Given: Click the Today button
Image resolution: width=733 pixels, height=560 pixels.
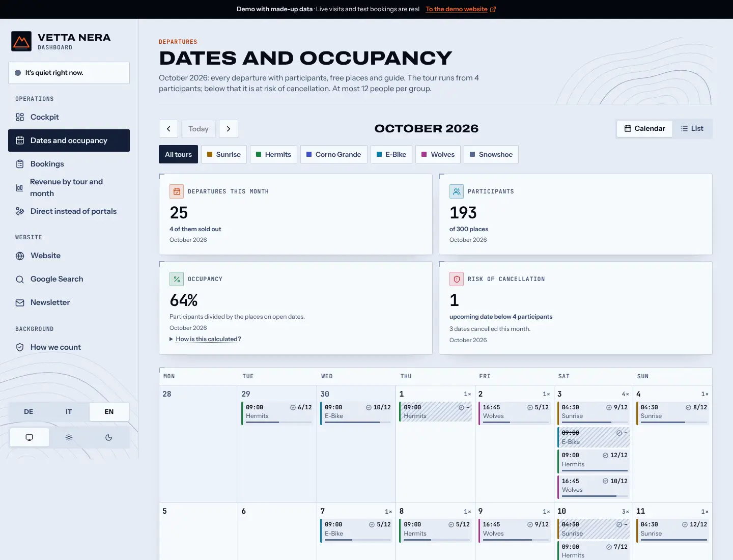Looking at the screenshot, I should 199,129.
